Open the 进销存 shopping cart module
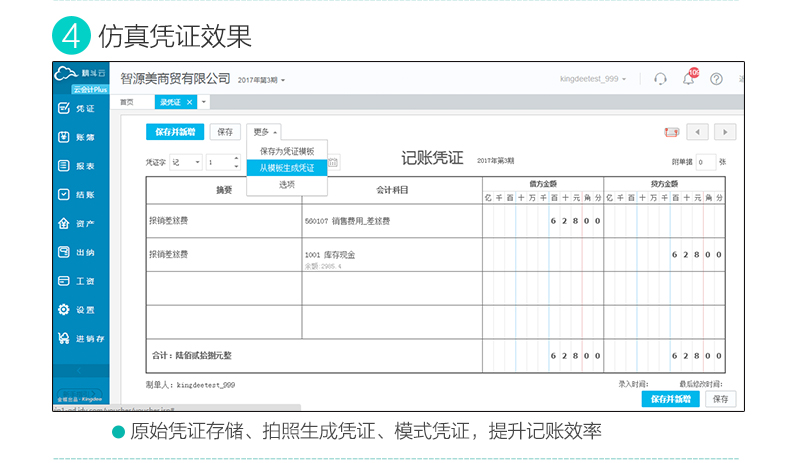This screenshot has width=790, height=463. [x=78, y=339]
